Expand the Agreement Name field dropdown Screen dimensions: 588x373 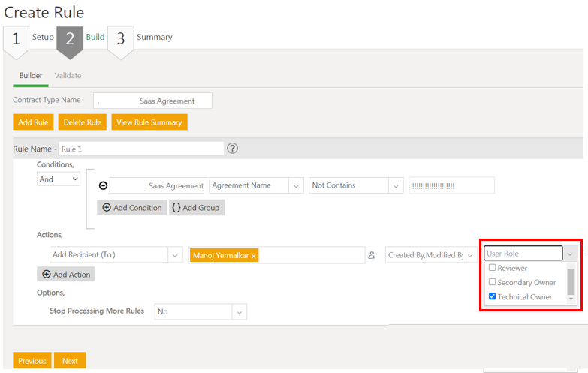[295, 185]
